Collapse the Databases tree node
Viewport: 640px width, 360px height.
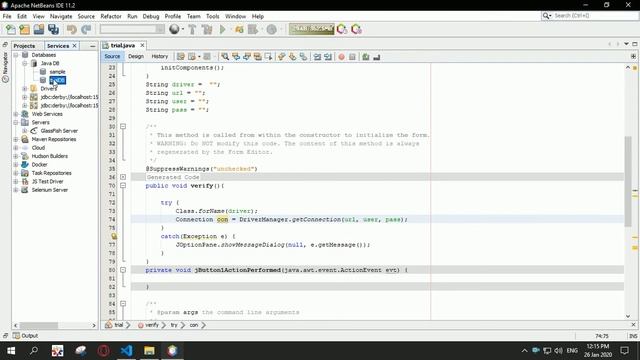16,55
